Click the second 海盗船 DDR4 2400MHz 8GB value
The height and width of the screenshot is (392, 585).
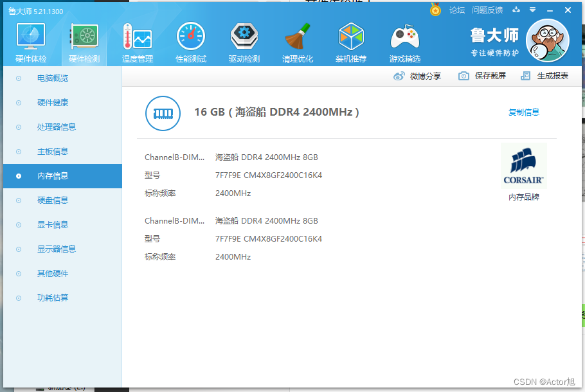point(266,221)
